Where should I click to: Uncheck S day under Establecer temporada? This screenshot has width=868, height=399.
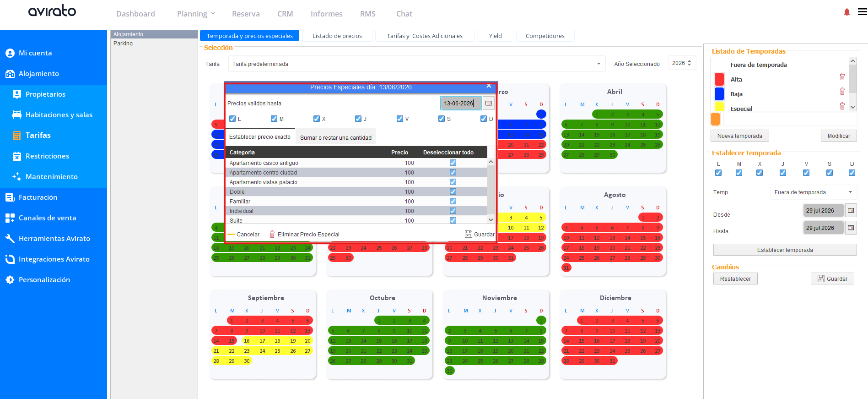click(829, 173)
